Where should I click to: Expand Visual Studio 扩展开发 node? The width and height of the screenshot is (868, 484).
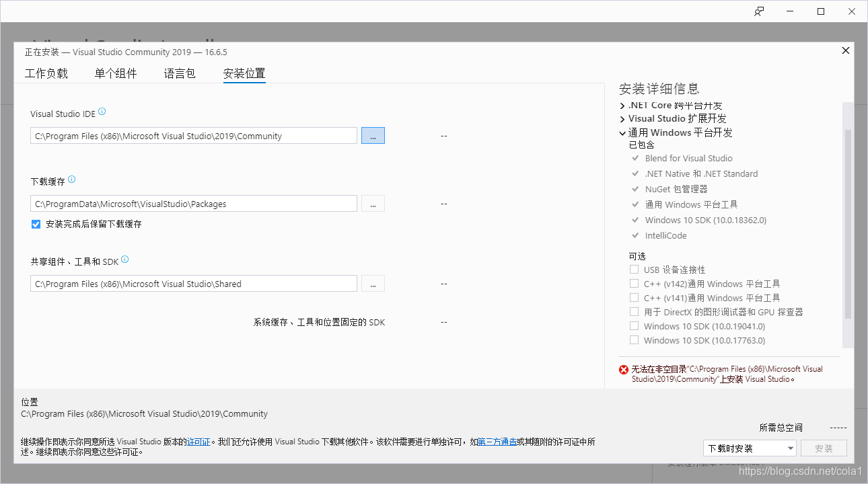click(x=622, y=119)
